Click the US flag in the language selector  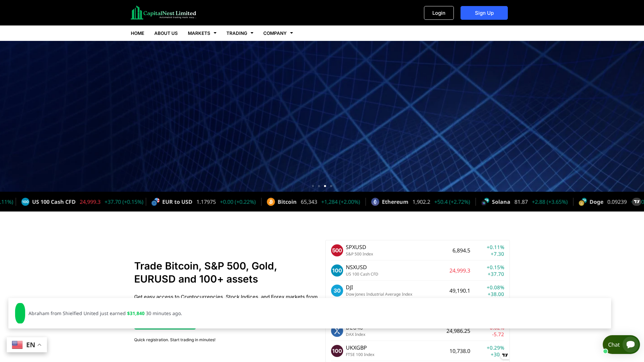[x=17, y=345]
